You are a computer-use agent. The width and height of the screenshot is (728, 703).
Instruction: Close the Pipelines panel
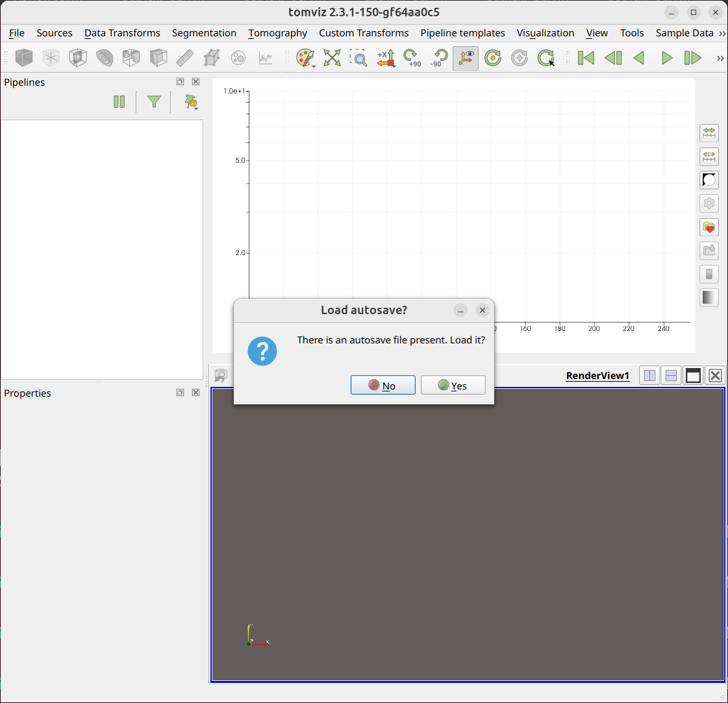tap(196, 82)
